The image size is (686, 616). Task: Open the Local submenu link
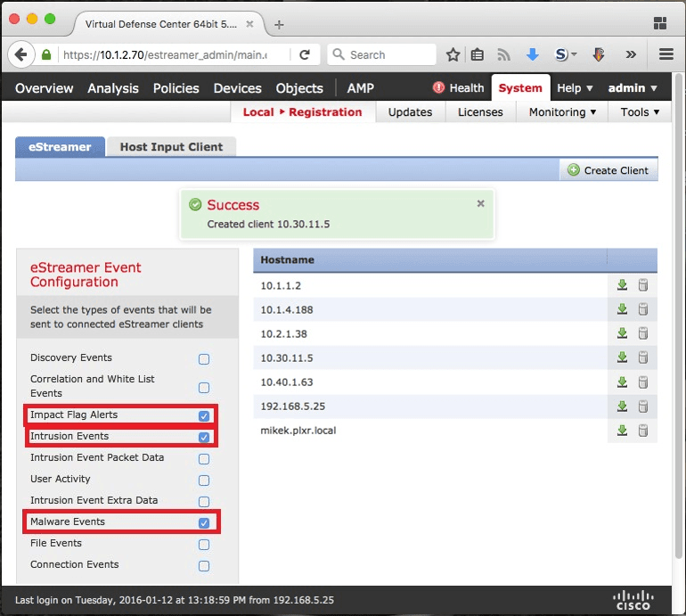point(258,112)
